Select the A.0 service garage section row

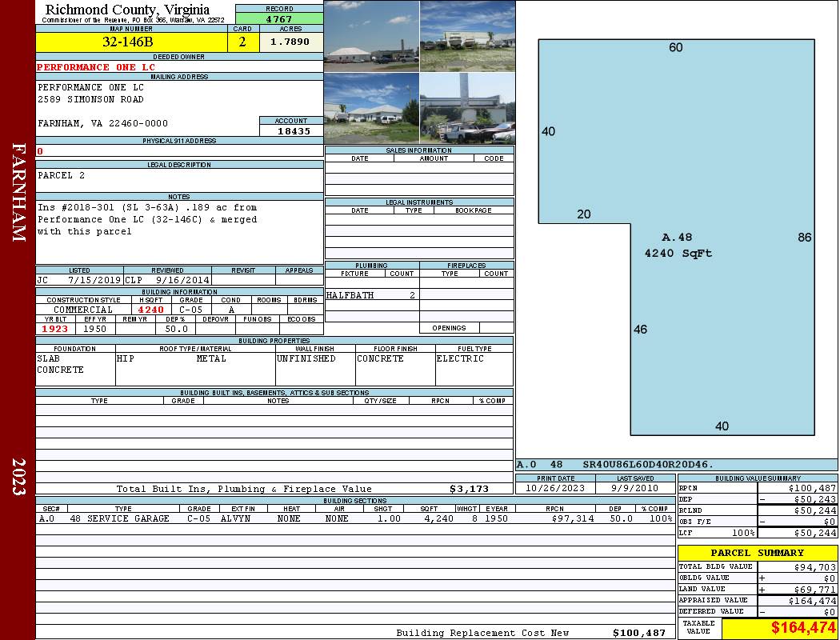354,518
